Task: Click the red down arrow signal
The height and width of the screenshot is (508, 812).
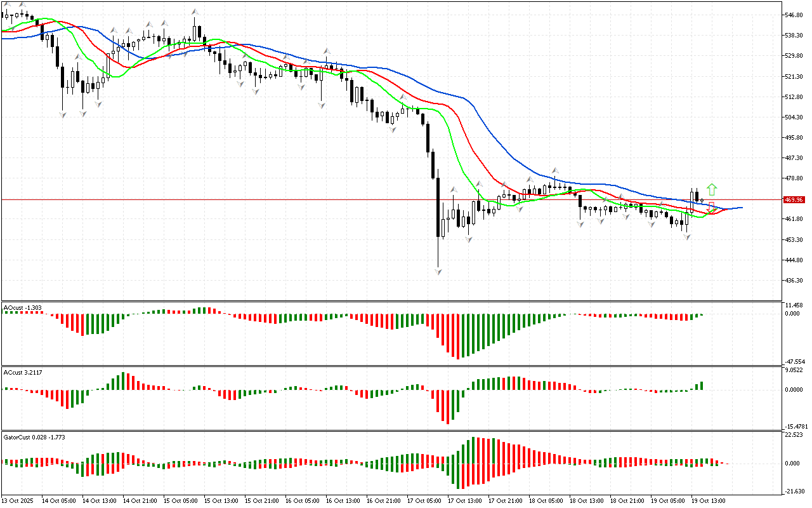Action: tap(711, 206)
